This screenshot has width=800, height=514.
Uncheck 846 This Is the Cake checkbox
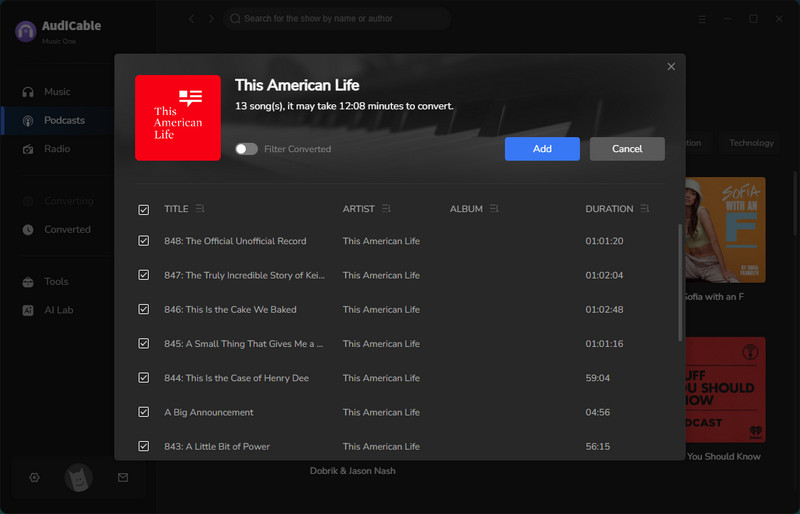(144, 309)
